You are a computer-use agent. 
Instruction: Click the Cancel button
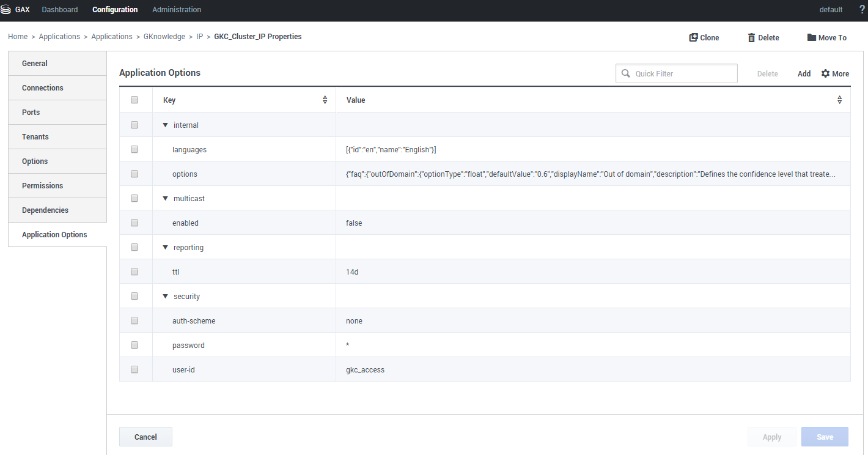[x=145, y=437]
